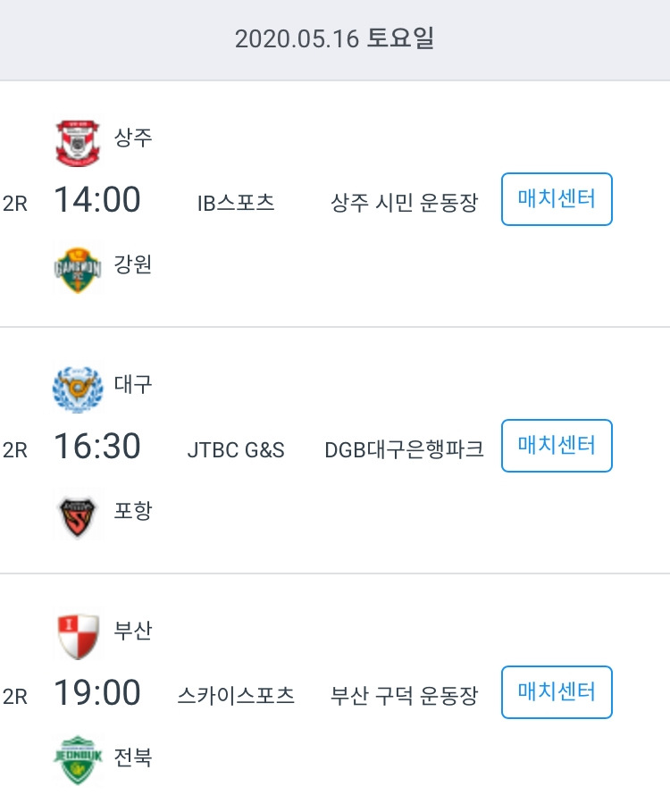Click the 2020.05.16 토요일 date header

334,38
